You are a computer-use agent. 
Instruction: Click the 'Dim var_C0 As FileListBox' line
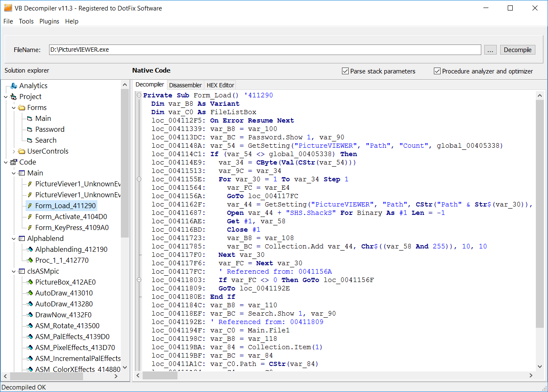pos(204,112)
